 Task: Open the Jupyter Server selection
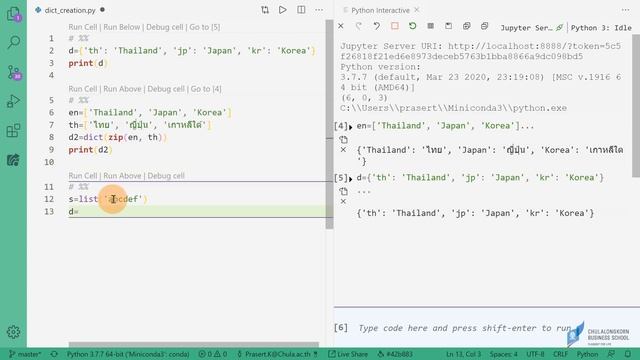531,28
